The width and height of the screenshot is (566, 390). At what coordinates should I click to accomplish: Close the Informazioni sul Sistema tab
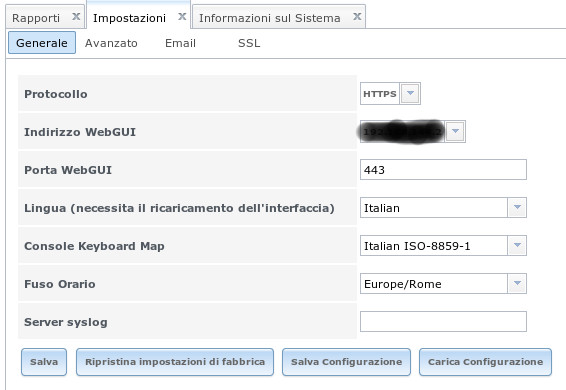[357, 16]
